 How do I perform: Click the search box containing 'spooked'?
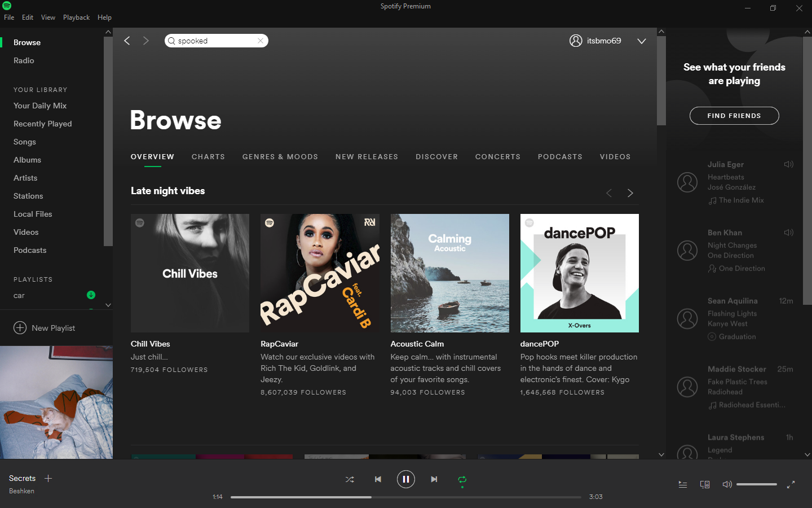pyautogui.click(x=216, y=41)
